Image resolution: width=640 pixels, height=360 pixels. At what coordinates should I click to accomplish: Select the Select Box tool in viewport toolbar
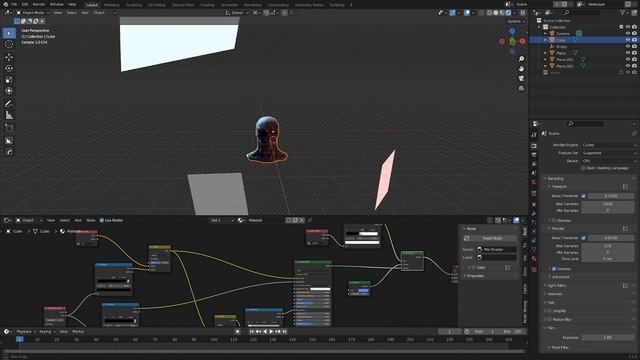click(x=9, y=33)
